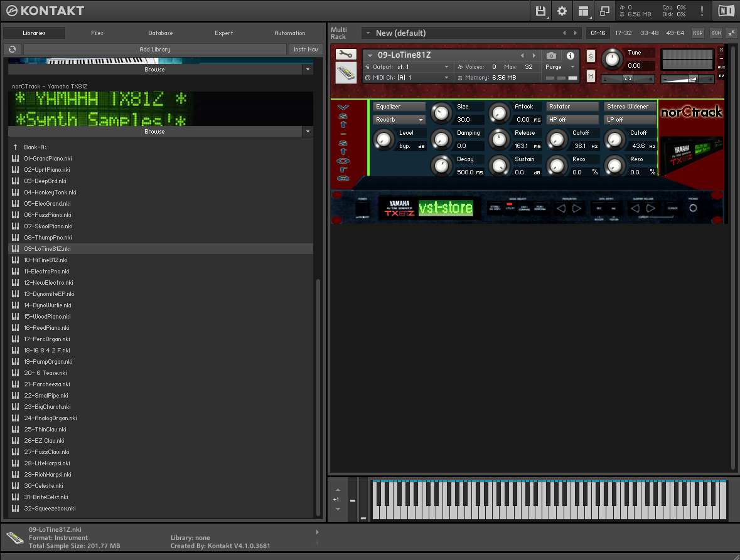Open the 09-LoTine81Z instrument name dropdown
740x560 pixels.
(370, 56)
